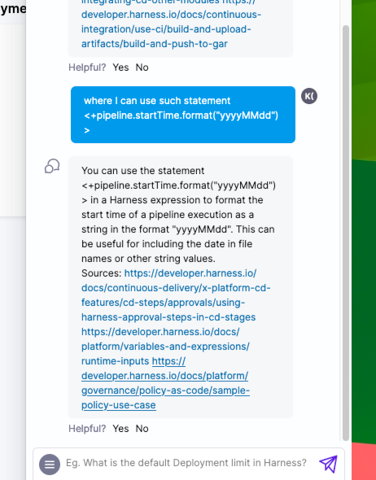Click the send paper-plane icon

click(x=328, y=464)
